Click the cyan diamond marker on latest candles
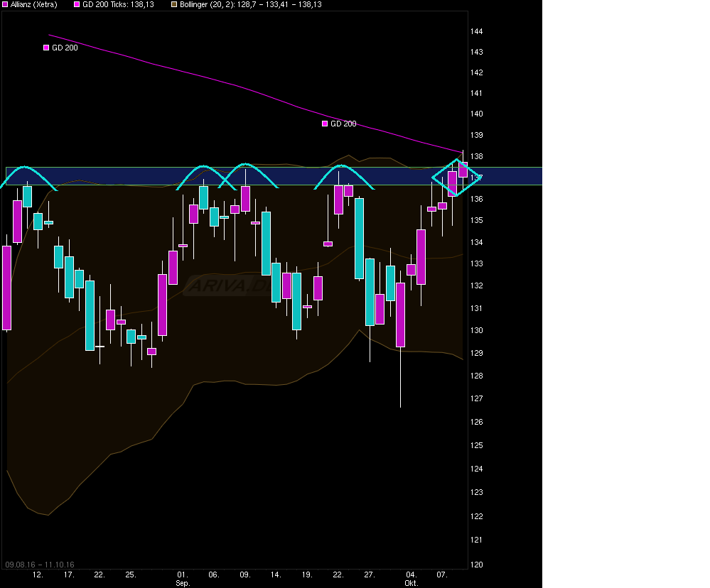The image size is (710, 588). [456, 178]
